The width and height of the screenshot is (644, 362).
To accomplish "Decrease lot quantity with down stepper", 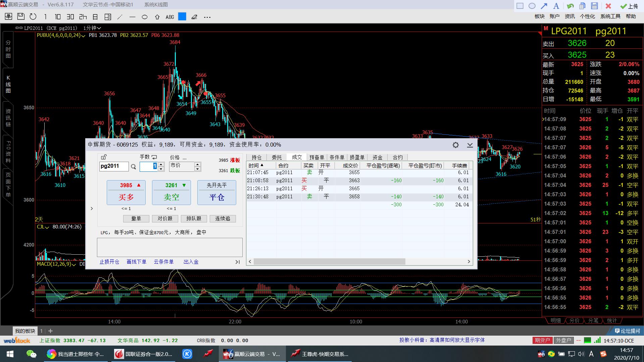I will pyautogui.click(x=161, y=169).
